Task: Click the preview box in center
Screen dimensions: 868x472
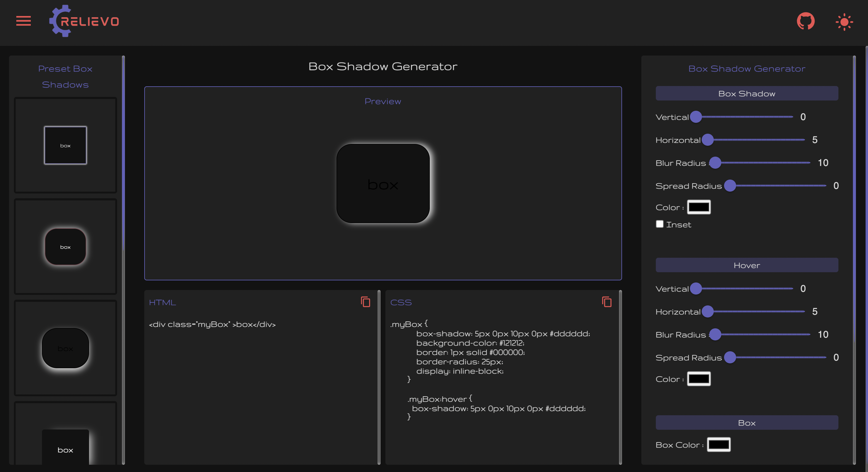Action: coord(383,183)
